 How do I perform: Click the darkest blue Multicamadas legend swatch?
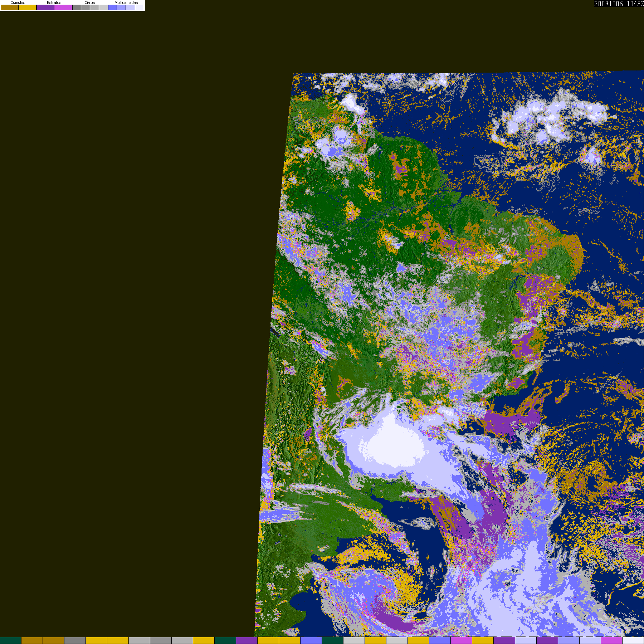coord(112,7)
